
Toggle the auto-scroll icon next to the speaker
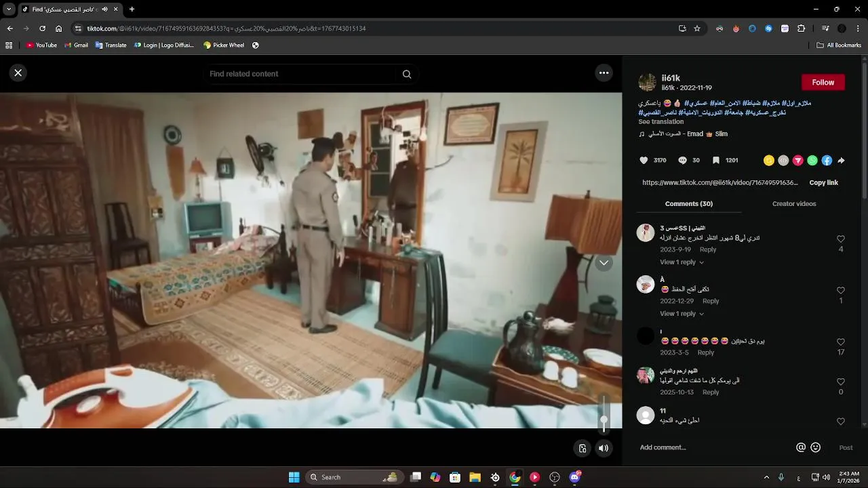pos(582,448)
